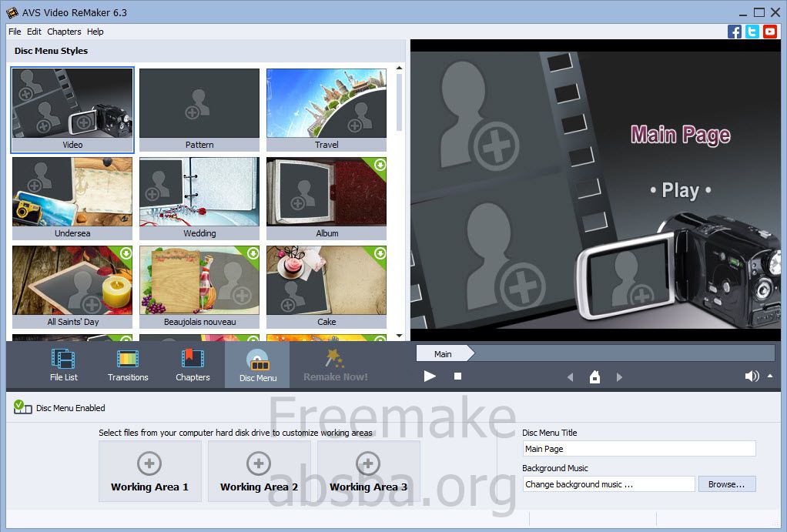
Task: Add a file to Working Area 1
Action: click(x=149, y=471)
